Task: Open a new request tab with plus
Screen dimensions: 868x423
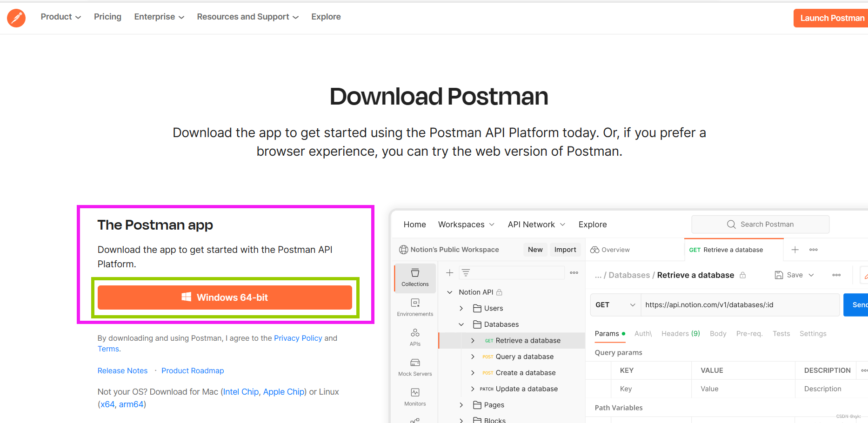Action: pyautogui.click(x=795, y=250)
